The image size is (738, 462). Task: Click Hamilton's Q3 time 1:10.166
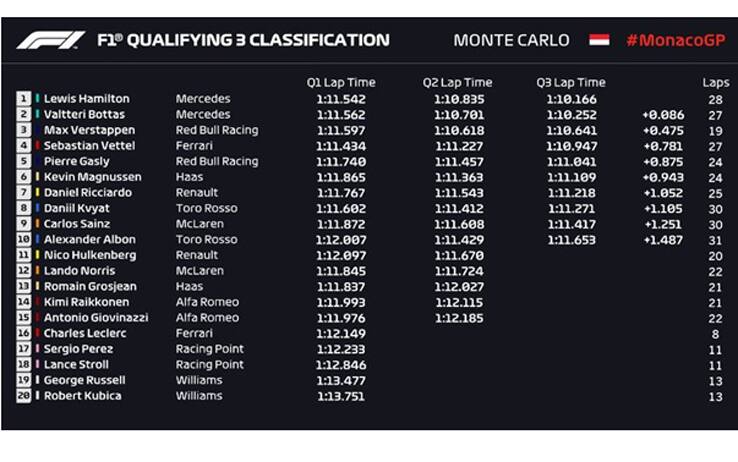coord(571,99)
